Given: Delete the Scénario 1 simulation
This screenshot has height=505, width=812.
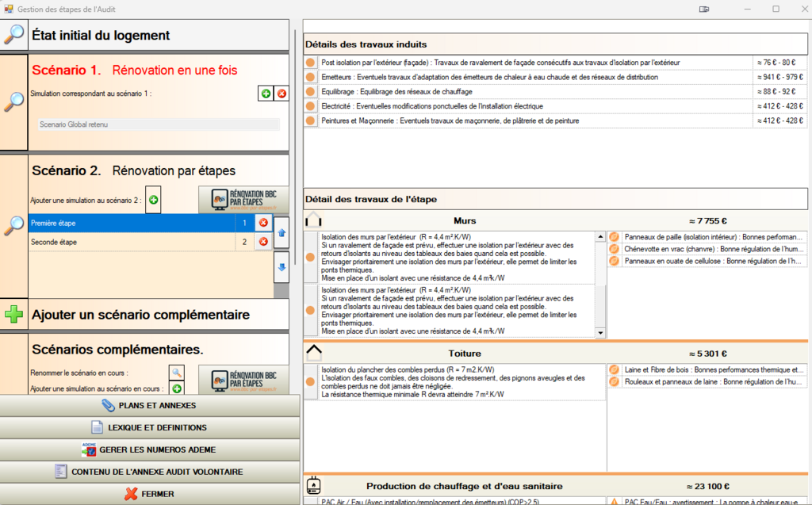Looking at the screenshot, I should [x=282, y=94].
